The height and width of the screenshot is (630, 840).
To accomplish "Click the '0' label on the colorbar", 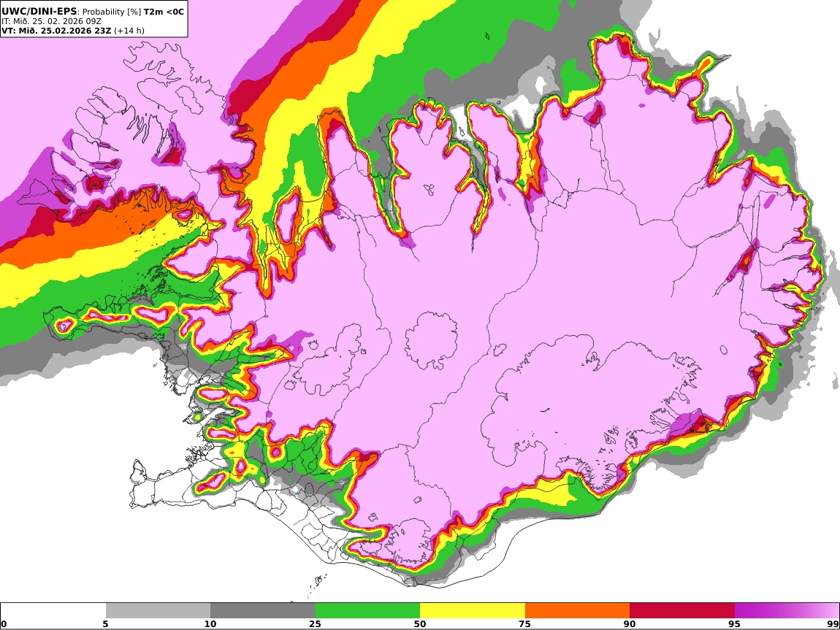I will [x=4, y=623].
